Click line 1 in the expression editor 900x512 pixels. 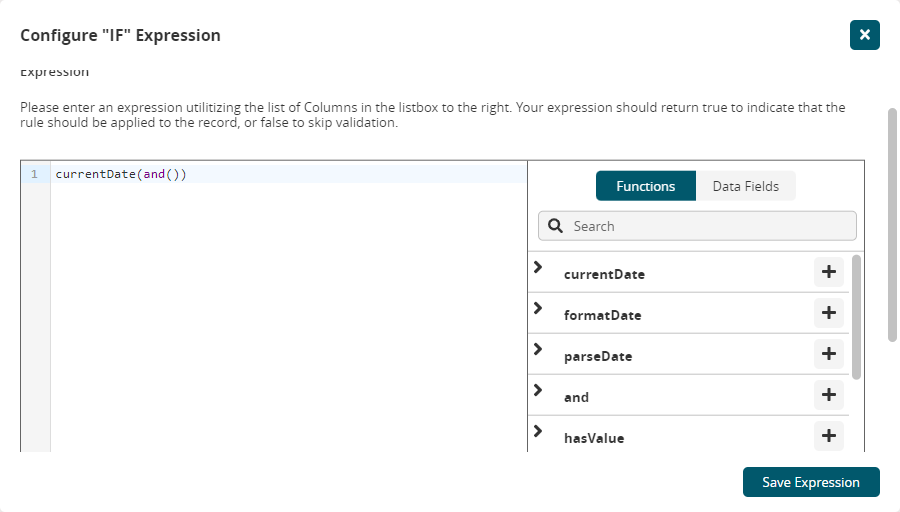(x=290, y=174)
